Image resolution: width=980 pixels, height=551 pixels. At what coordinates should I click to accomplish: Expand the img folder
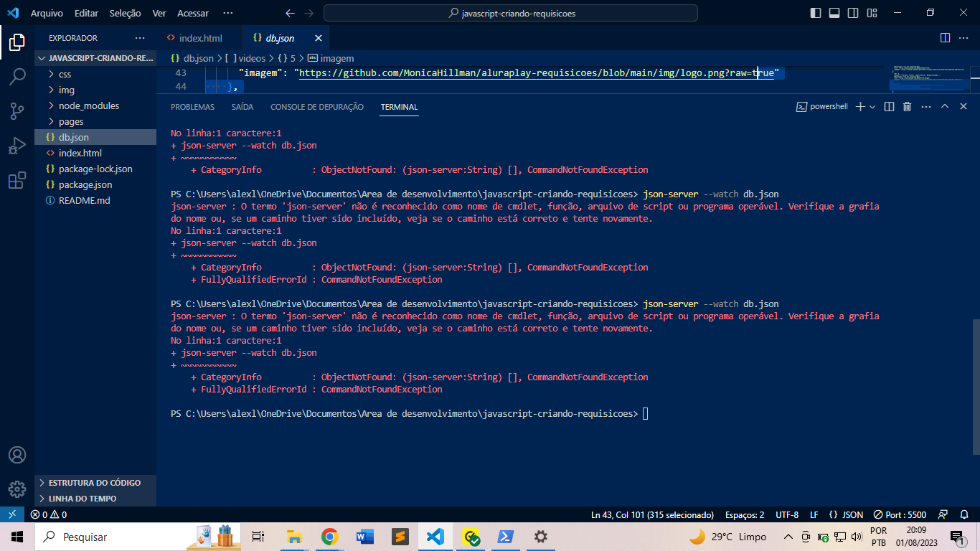click(95, 90)
